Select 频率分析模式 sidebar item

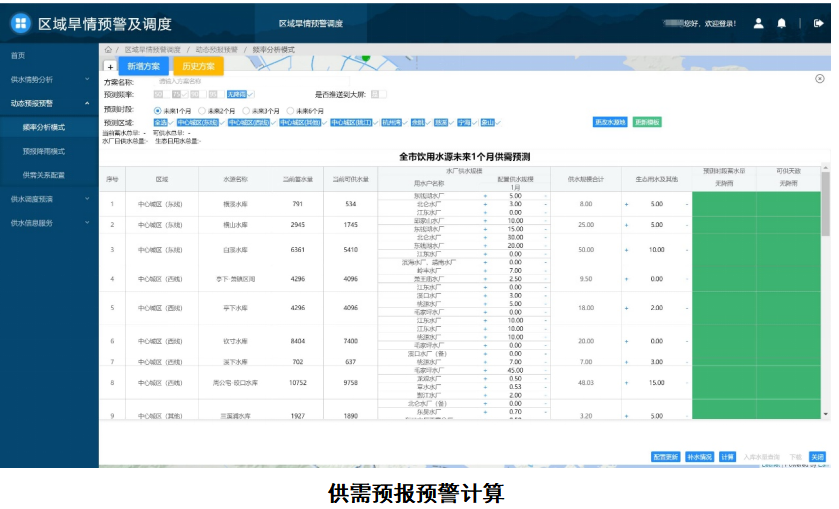pos(49,127)
